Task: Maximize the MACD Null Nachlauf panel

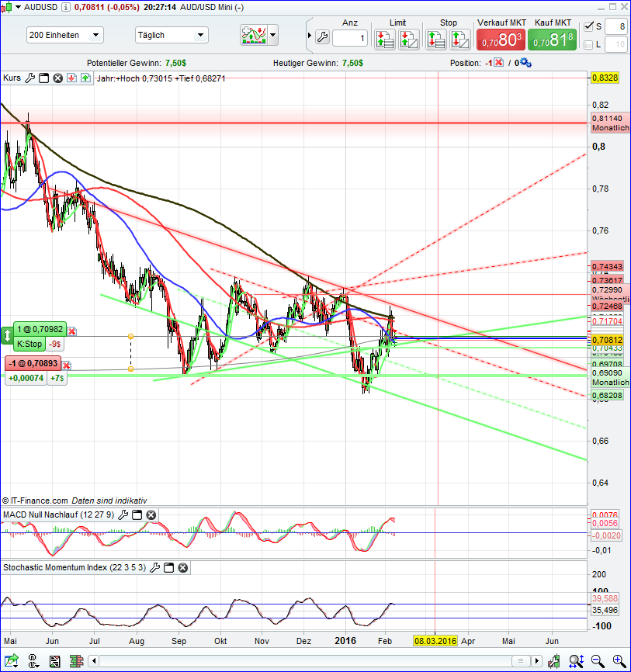Action: (137, 515)
